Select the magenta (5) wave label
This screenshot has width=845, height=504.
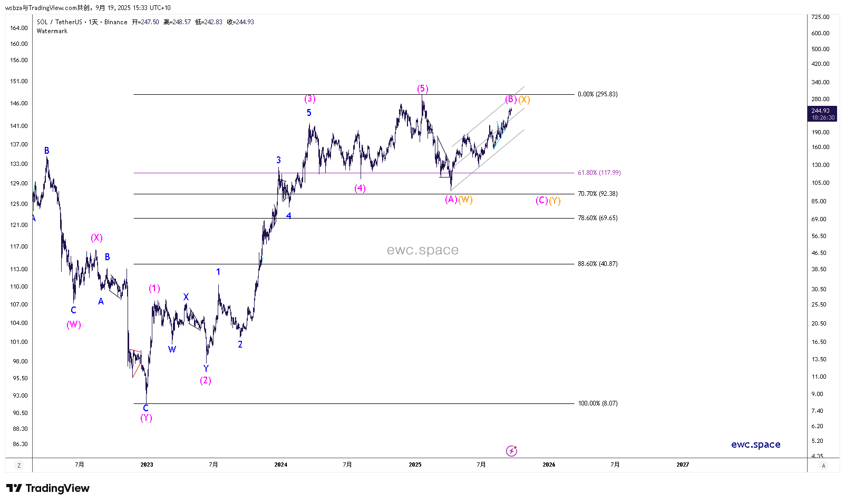(x=422, y=88)
